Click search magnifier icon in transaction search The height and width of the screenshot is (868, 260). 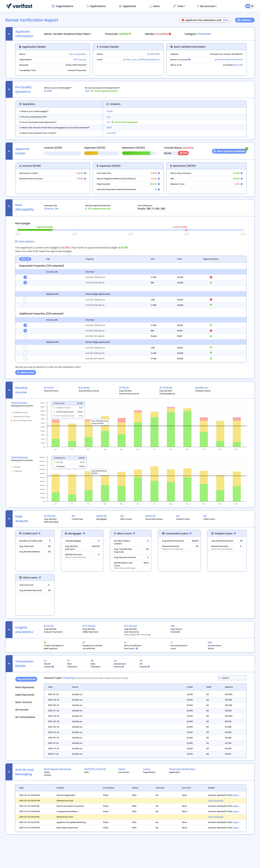[220, 678]
